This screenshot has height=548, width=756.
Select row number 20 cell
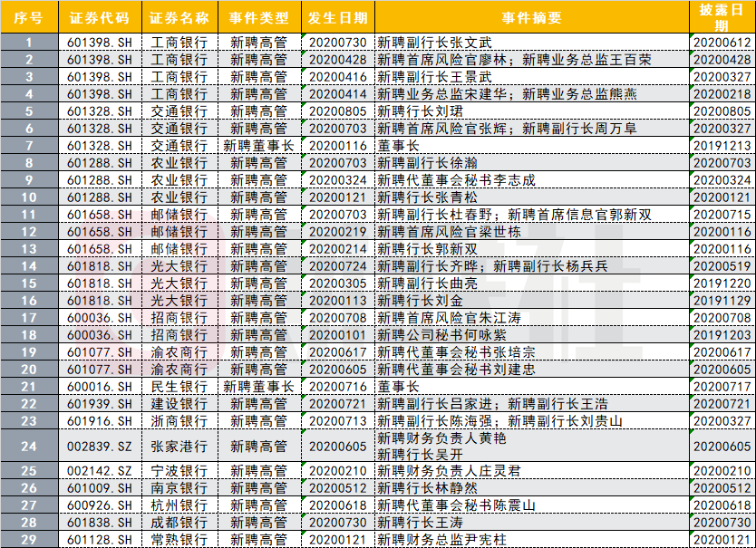pyautogui.click(x=29, y=370)
